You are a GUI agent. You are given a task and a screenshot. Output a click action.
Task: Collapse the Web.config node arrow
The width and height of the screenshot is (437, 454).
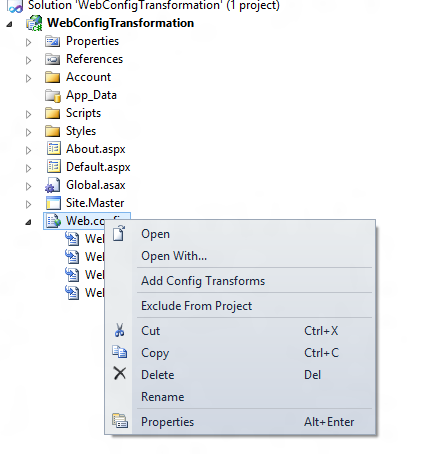point(29,222)
